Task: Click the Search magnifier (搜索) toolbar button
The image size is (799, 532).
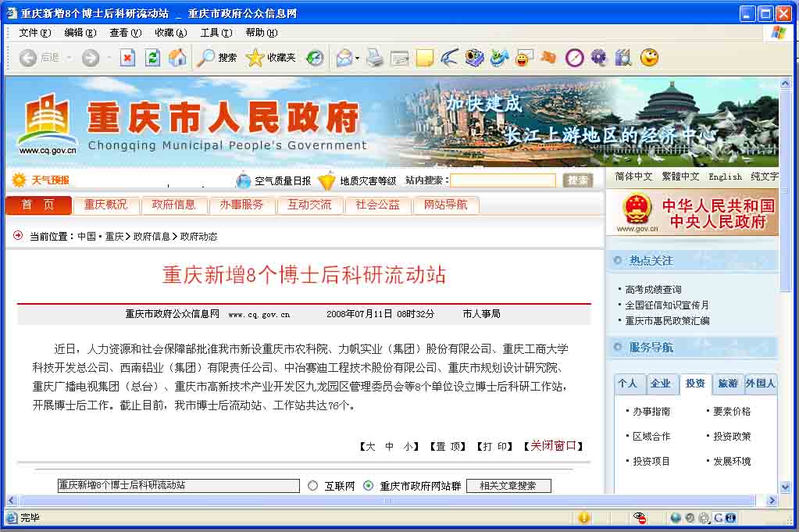Action: pos(217,58)
